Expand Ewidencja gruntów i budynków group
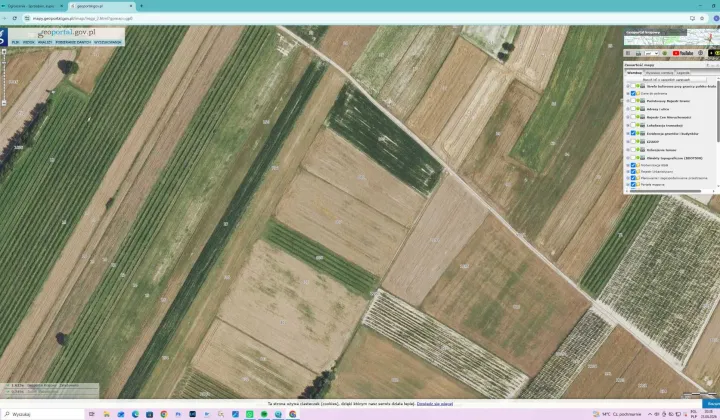The image size is (720, 420). tap(628, 133)
